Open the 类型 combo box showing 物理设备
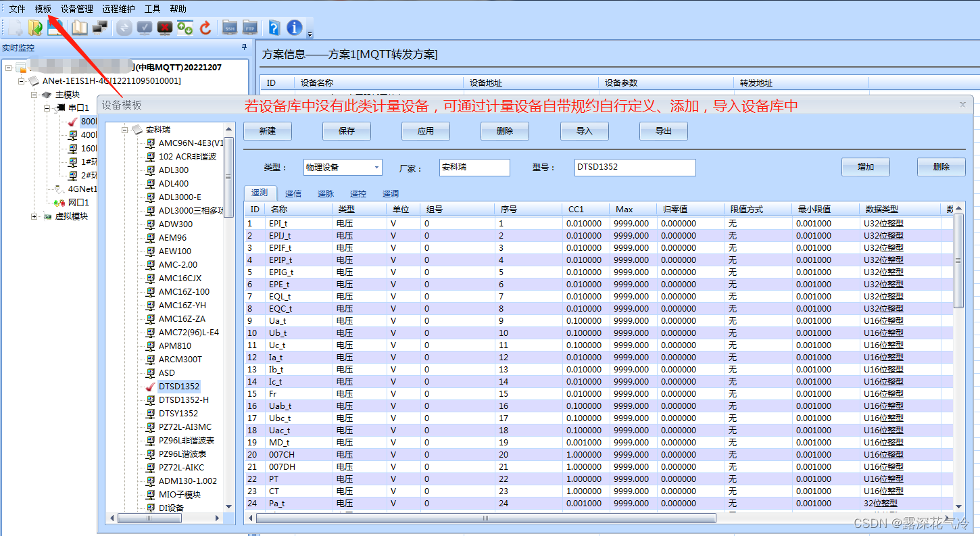 point(343,167)
